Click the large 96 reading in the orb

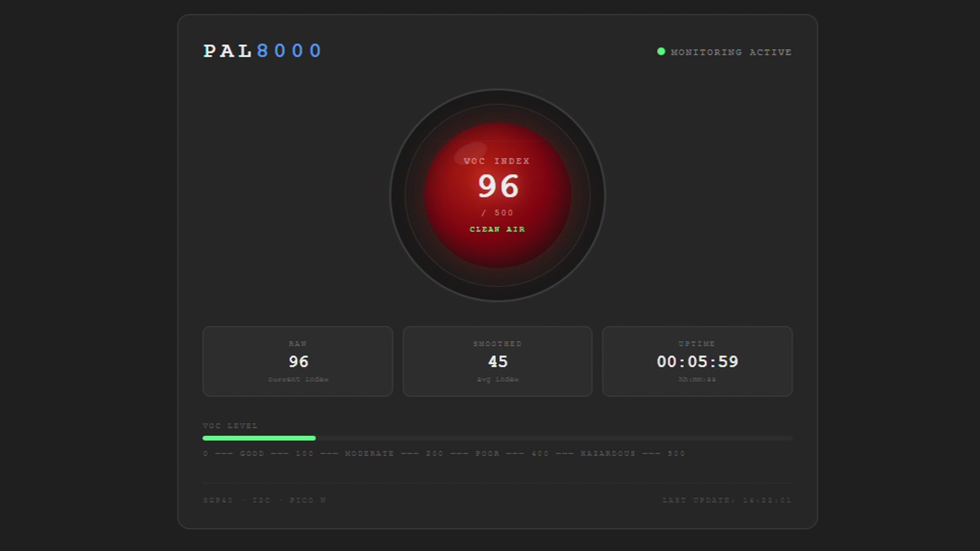point(498,186)
